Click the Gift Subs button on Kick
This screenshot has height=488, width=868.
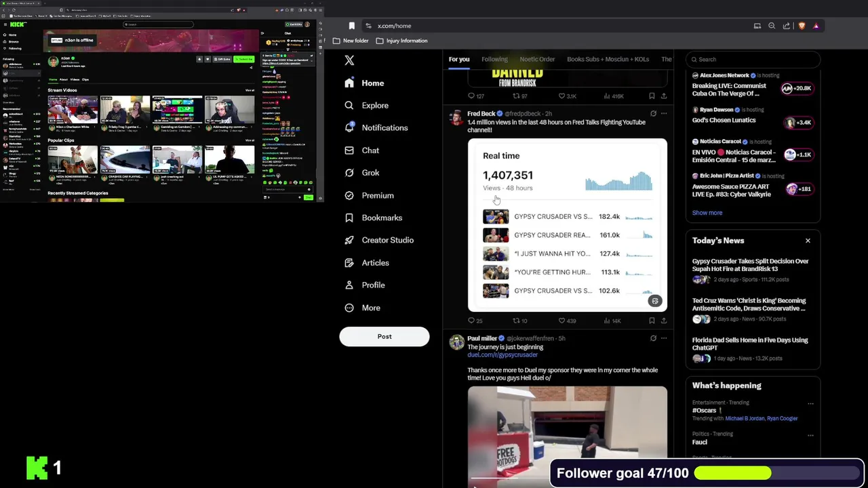tap(222, 59)
